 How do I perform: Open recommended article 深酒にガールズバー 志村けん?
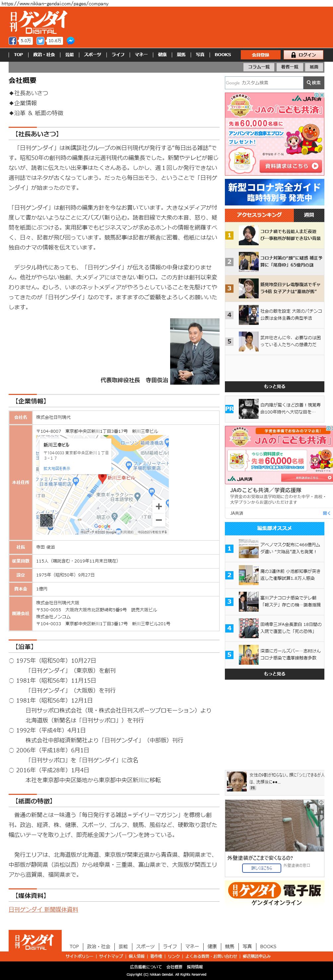click(274, 655)
